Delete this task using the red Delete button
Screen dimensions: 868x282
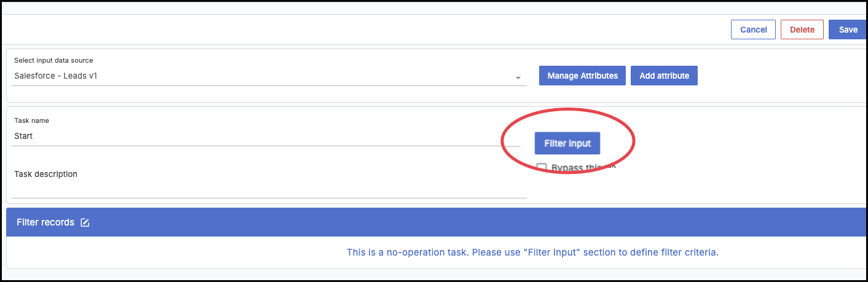pyautogui.click(x=802, y=29)
